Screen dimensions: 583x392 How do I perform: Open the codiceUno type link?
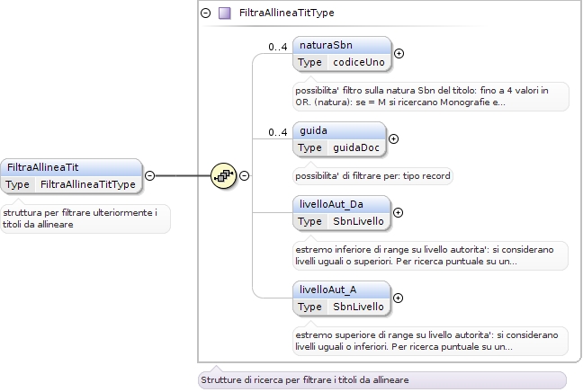click(x=359, y=62)
